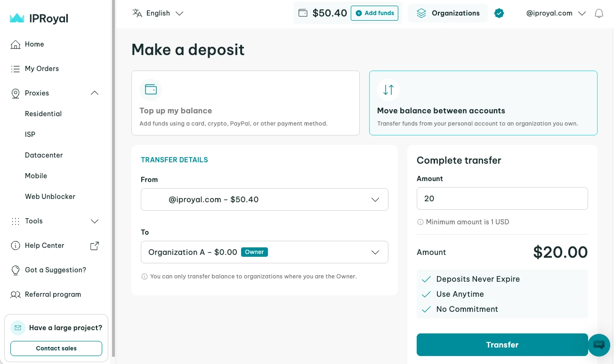The height and width of the screenshot is (364, 614).
Task: Click the verified badge icon
Action: coord(499,13)
